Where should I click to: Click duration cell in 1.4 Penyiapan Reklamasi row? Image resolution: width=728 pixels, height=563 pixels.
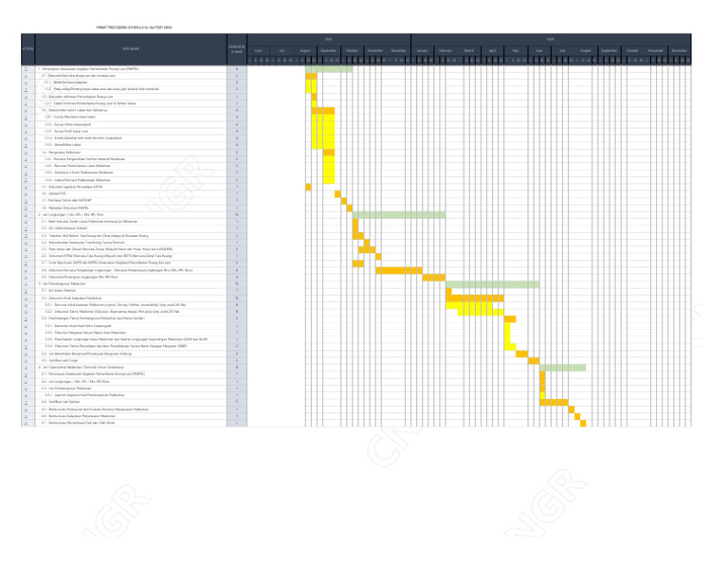coord(237,153)
